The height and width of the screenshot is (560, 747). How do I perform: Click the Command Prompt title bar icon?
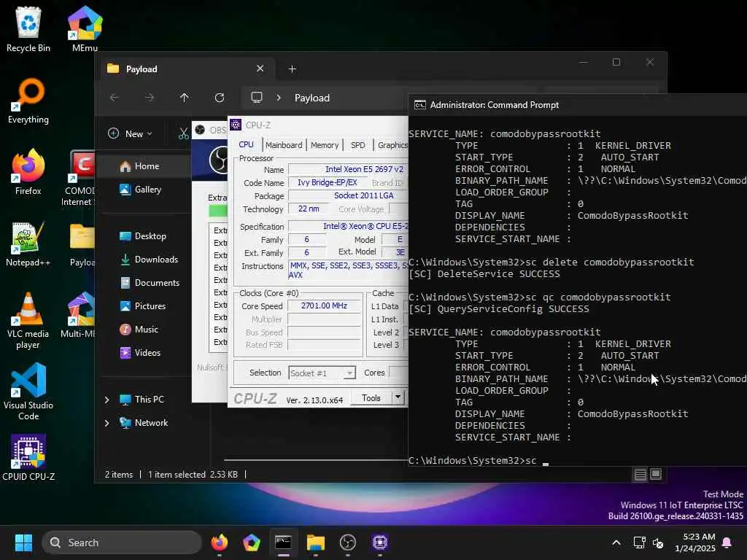419,105
